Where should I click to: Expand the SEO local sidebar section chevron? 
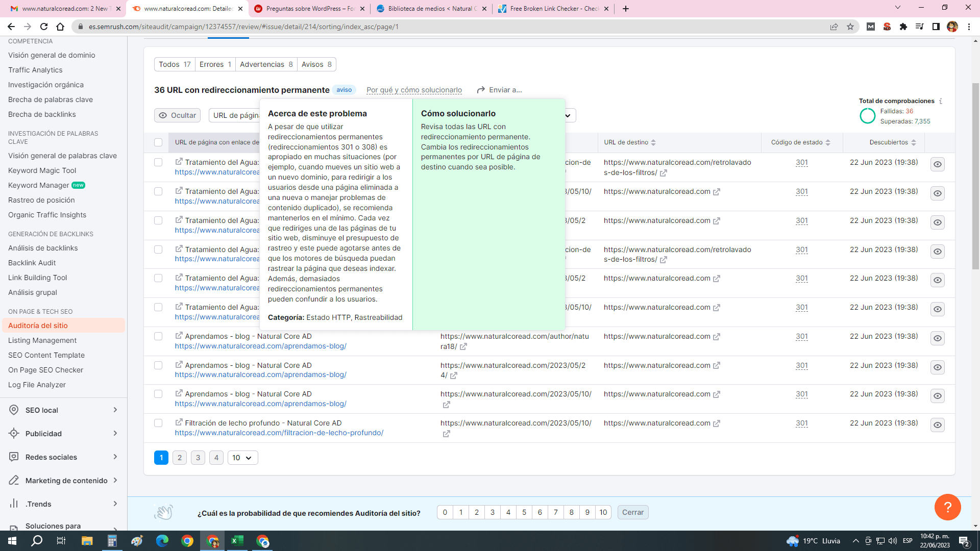[x=115, y=410]
